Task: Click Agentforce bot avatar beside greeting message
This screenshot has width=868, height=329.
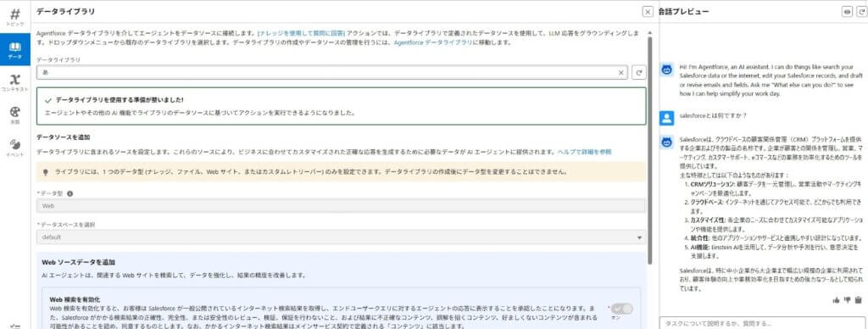Action: tap(667, 70)
